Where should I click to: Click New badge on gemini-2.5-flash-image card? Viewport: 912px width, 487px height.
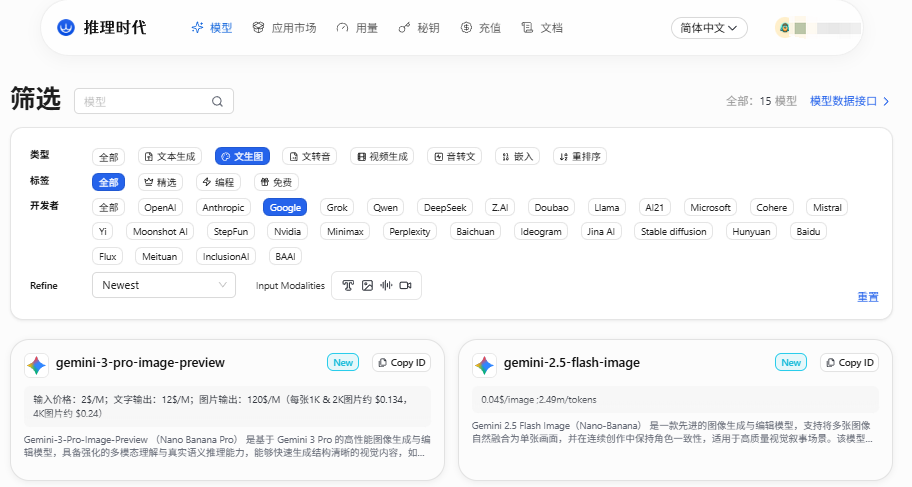(791, 362)
